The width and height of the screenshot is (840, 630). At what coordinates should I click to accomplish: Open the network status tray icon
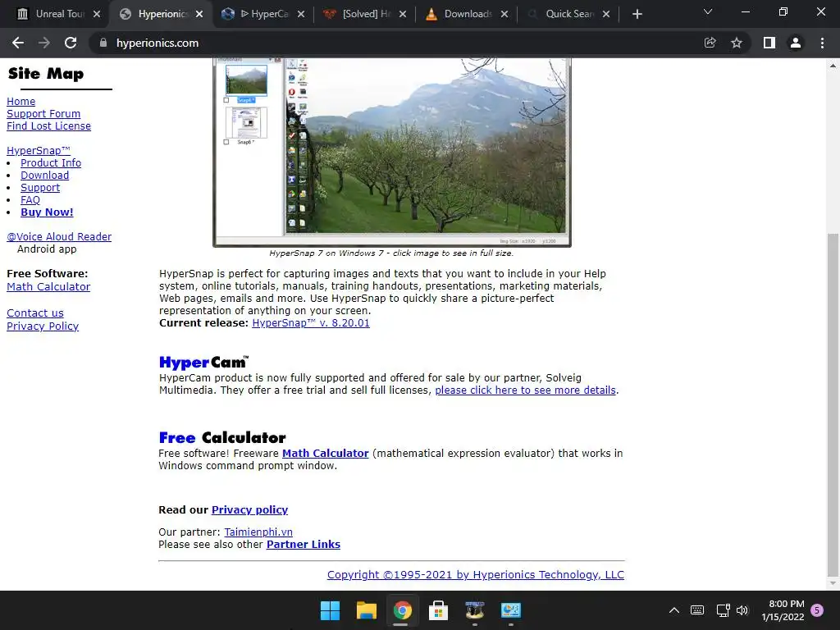[723, 610]
